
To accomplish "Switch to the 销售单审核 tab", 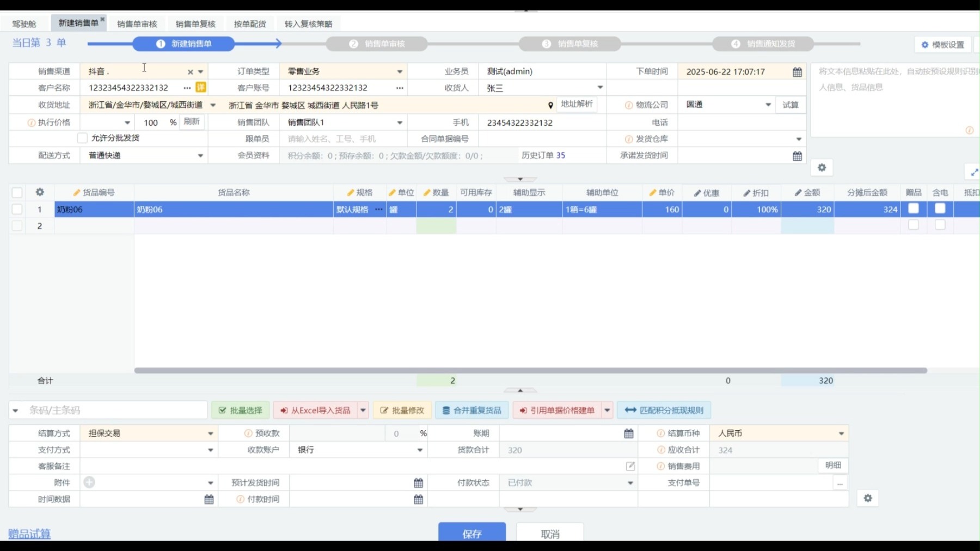I will click(136, 23).
